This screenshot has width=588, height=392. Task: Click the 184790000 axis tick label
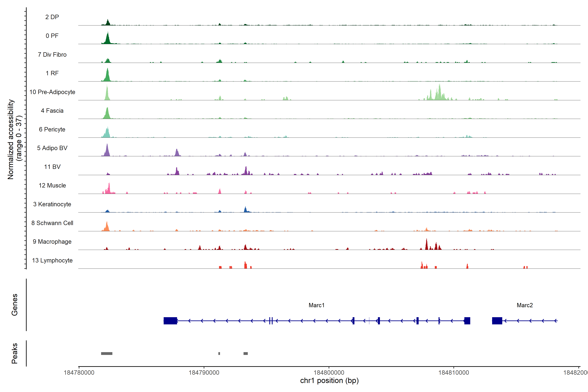204,373
